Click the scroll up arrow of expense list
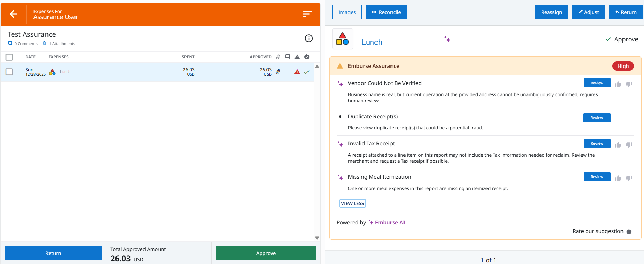 tap(317, 67)
